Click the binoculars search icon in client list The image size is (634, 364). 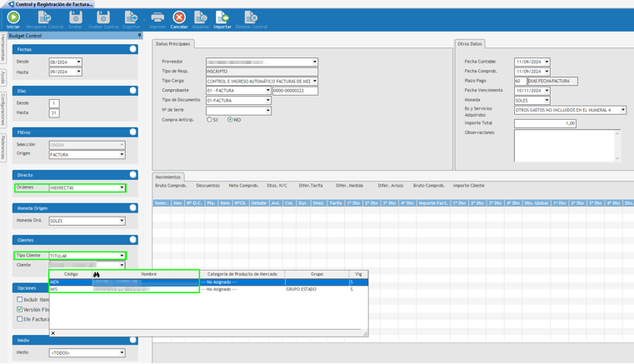tap(97, 274)
